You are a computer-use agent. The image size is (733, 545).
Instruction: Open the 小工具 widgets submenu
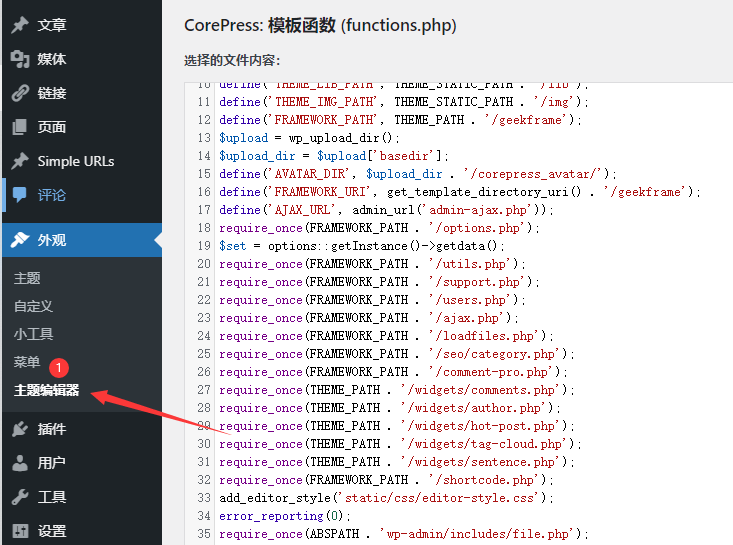[x=33, y=334]
